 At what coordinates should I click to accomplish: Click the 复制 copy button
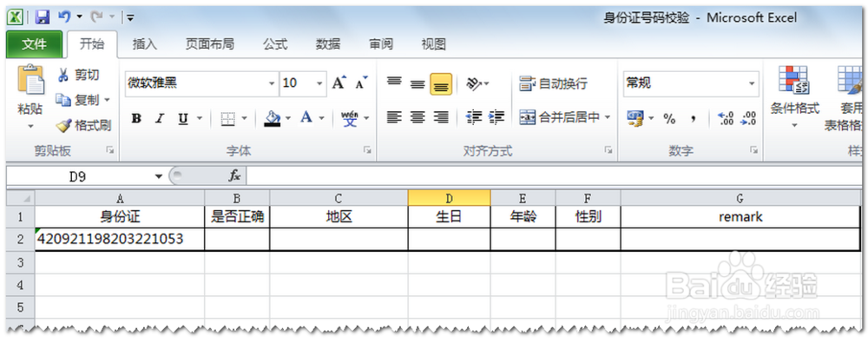tap(77, 101)
